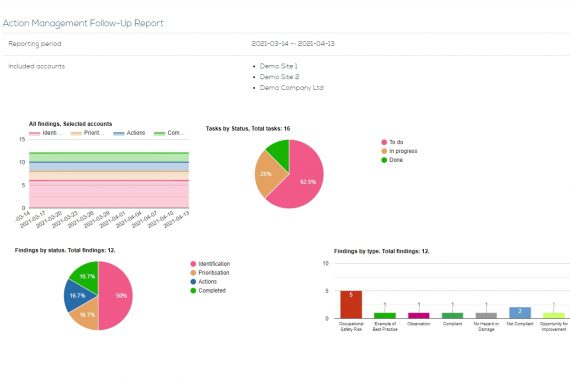Select the In progress legend entry
Screen dimensions: 570x380
399,151
